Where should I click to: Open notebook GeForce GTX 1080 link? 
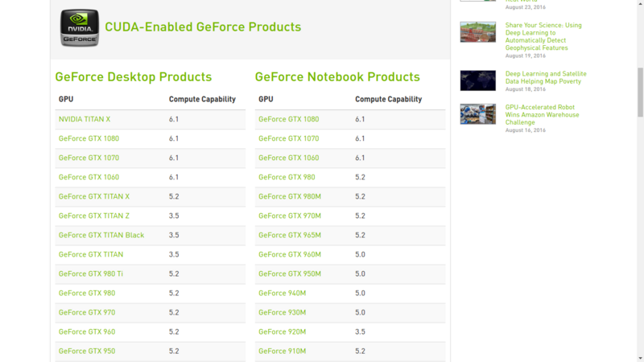point(289,119)
